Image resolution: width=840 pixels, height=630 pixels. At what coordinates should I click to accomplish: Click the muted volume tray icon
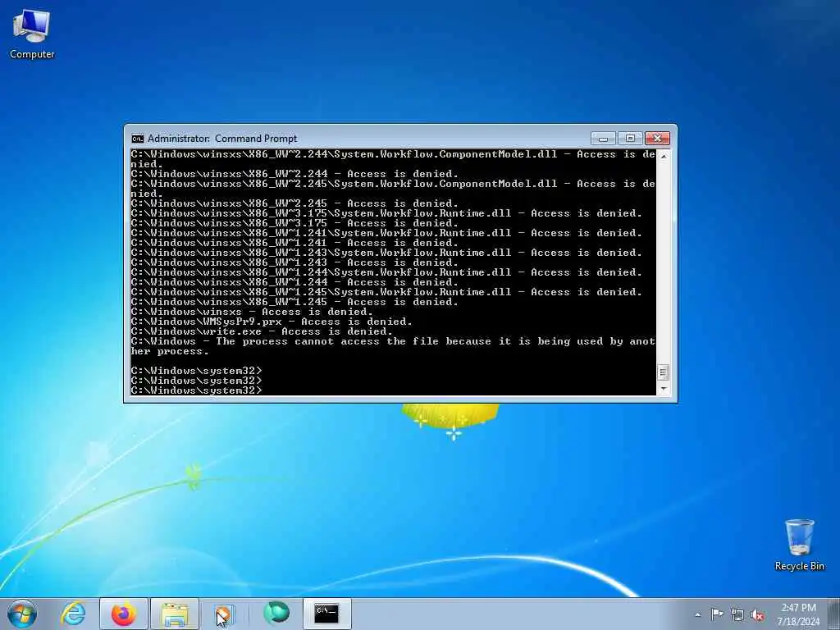point(757,614)
